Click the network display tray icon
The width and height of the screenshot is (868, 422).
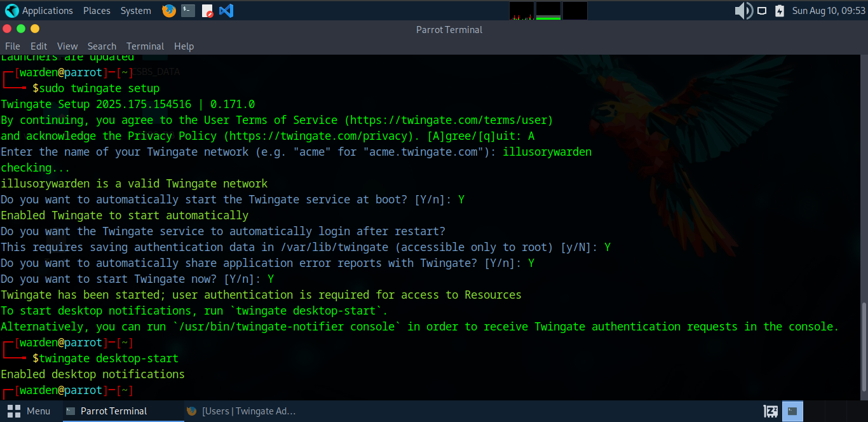(762, 11)
